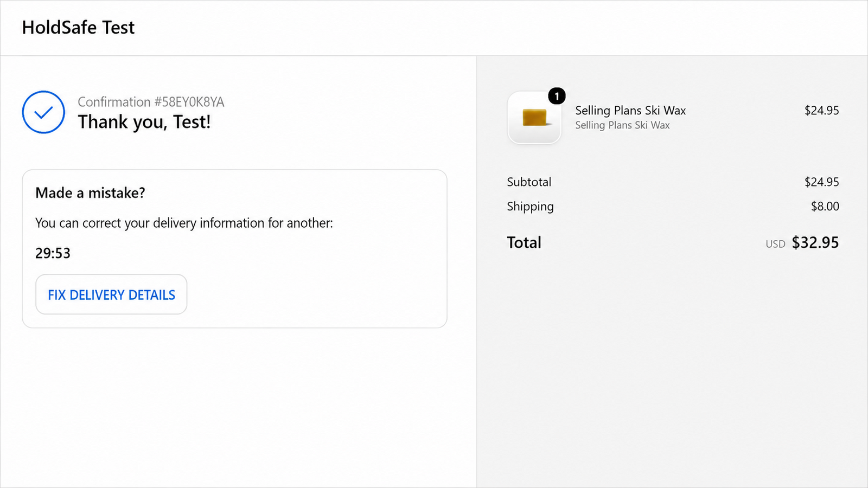868x488 pixels.
Task: Click the Selling Plans Ski Wax variant subtitle
Action: click(622, 125)
